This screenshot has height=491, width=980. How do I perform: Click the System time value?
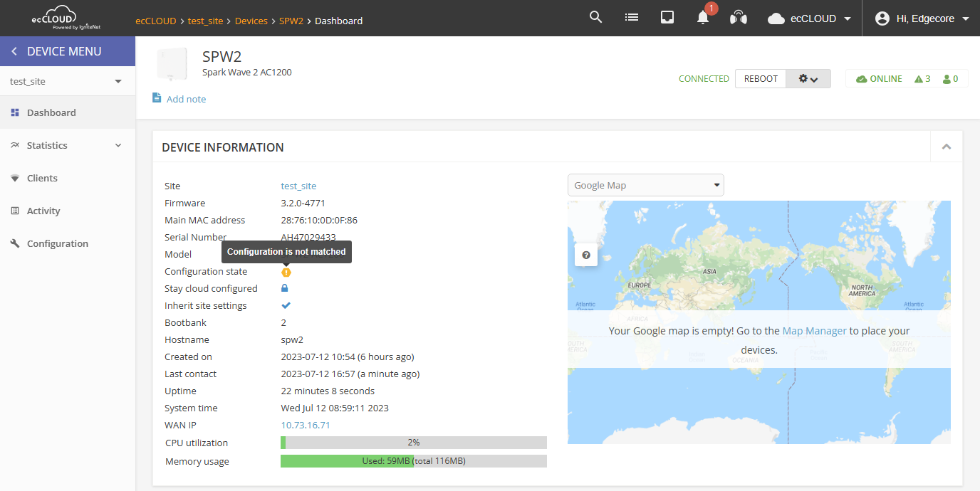point(335,408)
